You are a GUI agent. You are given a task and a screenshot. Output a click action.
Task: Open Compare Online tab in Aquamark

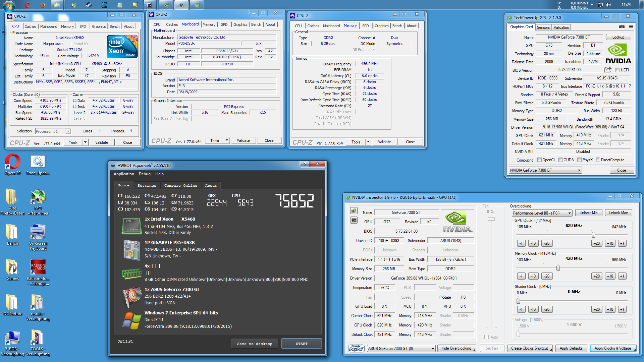[180, 185]
